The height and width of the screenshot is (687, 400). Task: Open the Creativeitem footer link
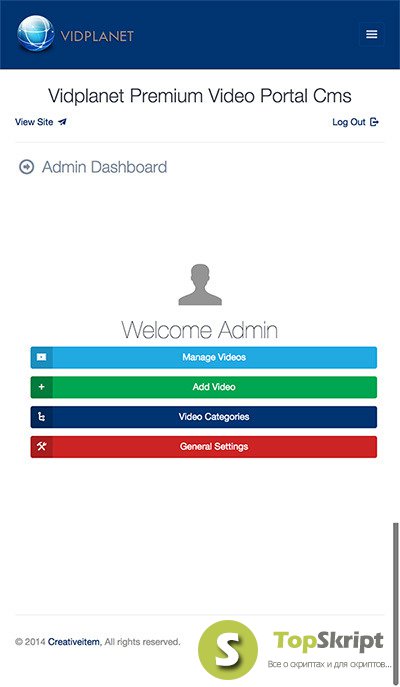click(74, 642)
